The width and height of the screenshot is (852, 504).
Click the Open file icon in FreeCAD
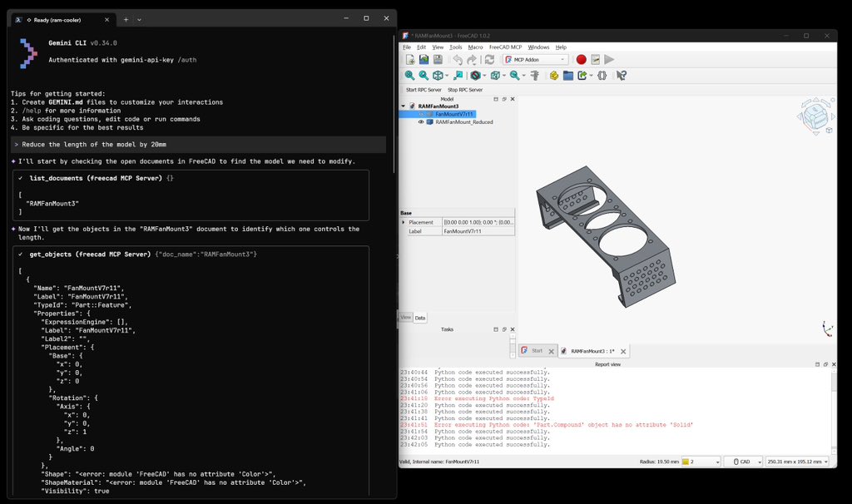pos(424,60)
